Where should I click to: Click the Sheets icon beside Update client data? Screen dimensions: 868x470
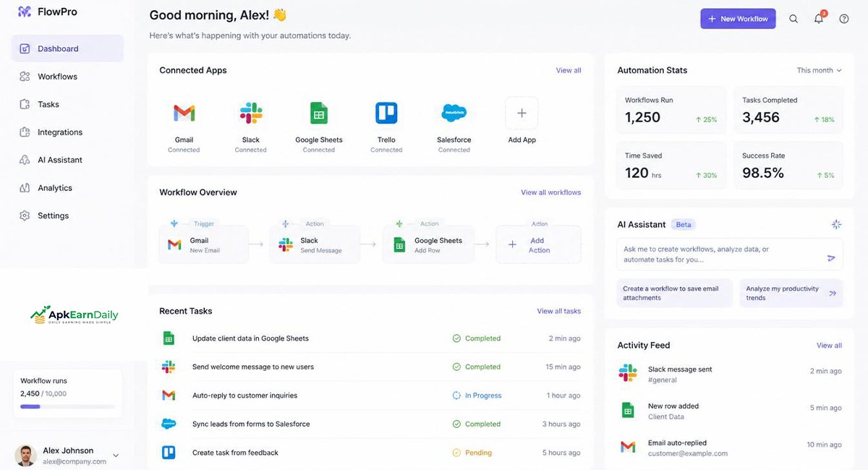point(169,338)
